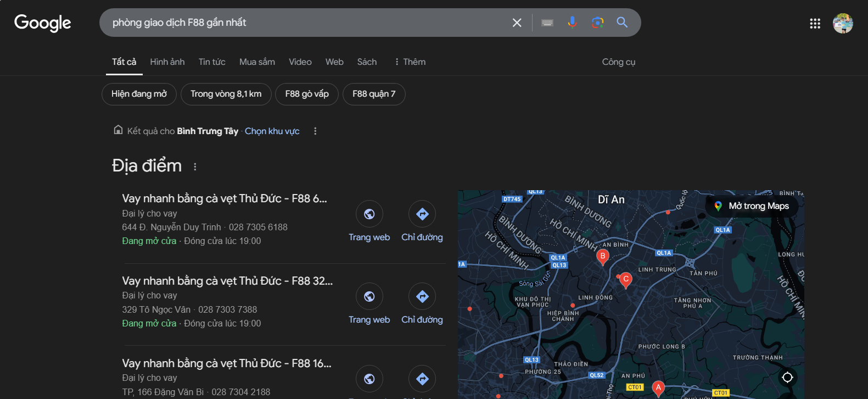868x399 pixels.
Task: Open Trang web link for F88 6... listing
Action: tap(369, 237)
